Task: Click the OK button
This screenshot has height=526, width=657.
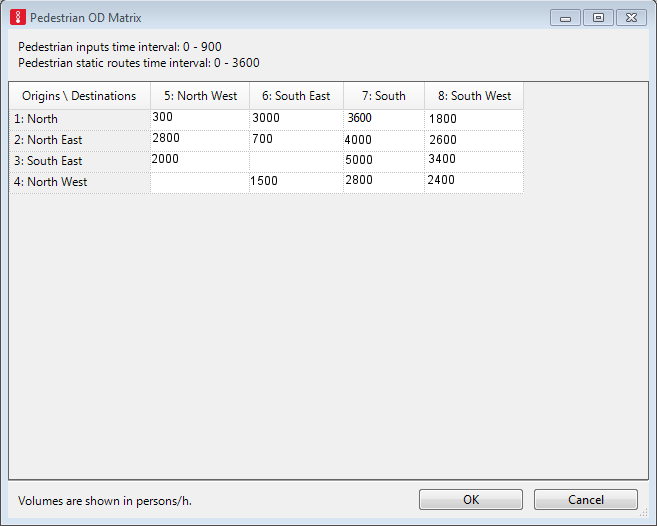Action: [x=471, y=499]
